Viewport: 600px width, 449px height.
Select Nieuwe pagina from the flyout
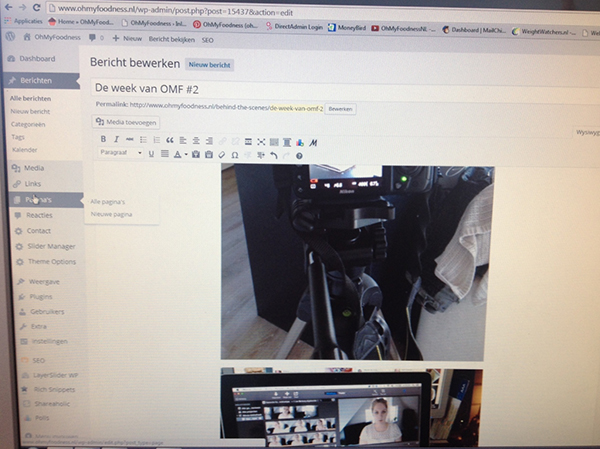[111, 214]
